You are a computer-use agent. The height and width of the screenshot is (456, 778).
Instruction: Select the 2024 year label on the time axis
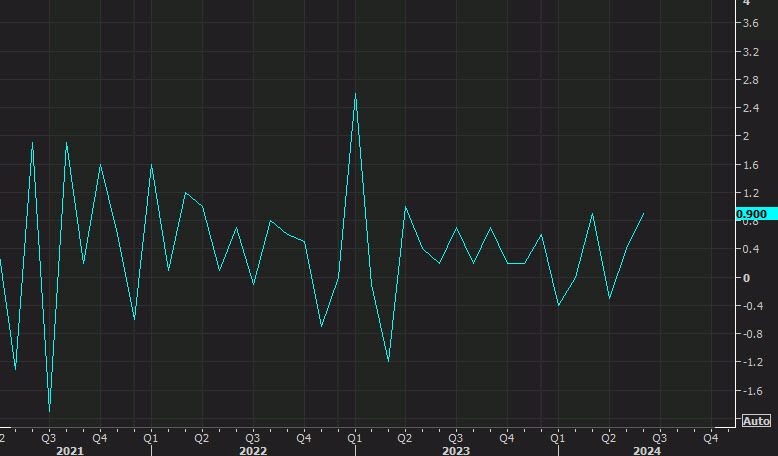pos(647,451)
